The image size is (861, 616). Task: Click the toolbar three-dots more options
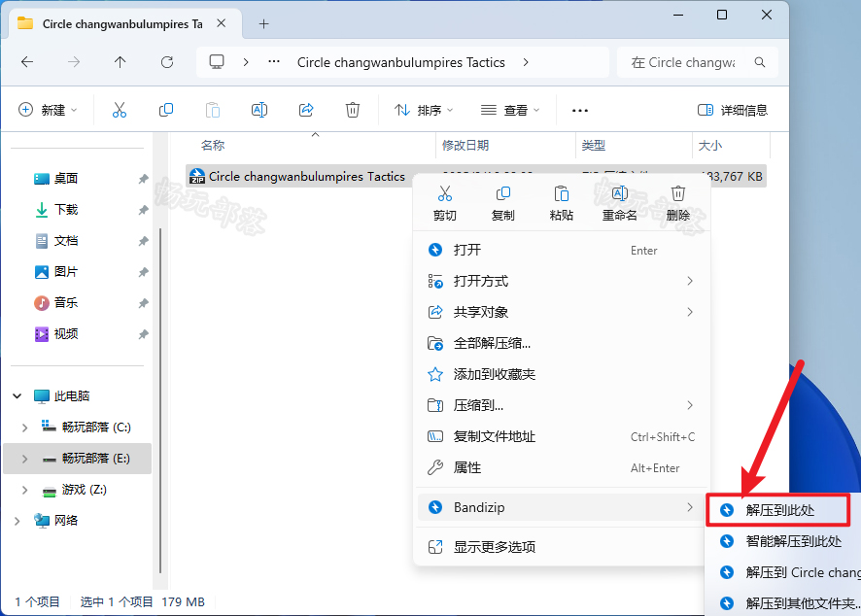pyautogui.click(x=580, y=111)
